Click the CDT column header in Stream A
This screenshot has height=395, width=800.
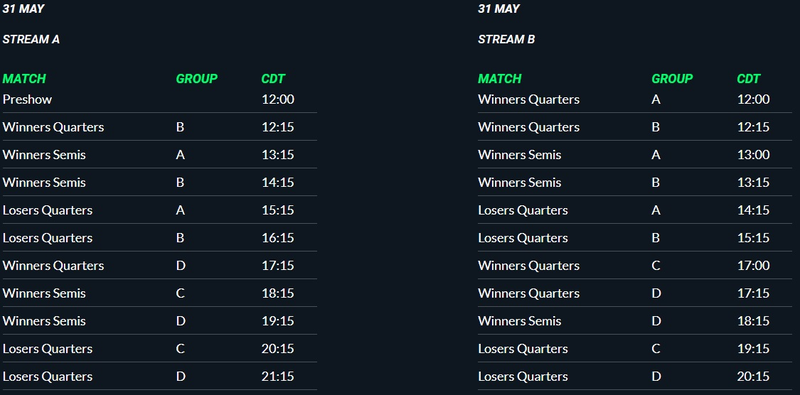pos(273,79)
